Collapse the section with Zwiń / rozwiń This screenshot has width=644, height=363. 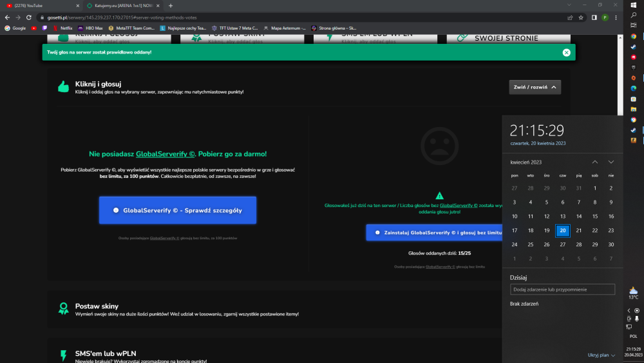535,87
